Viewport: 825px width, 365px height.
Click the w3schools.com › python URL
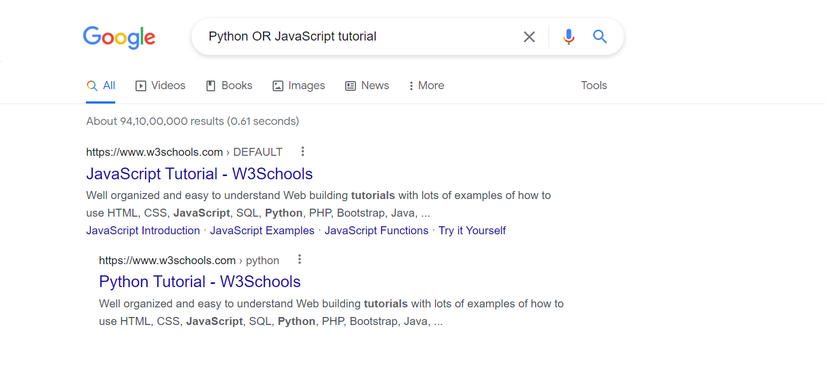coord(189,260)
